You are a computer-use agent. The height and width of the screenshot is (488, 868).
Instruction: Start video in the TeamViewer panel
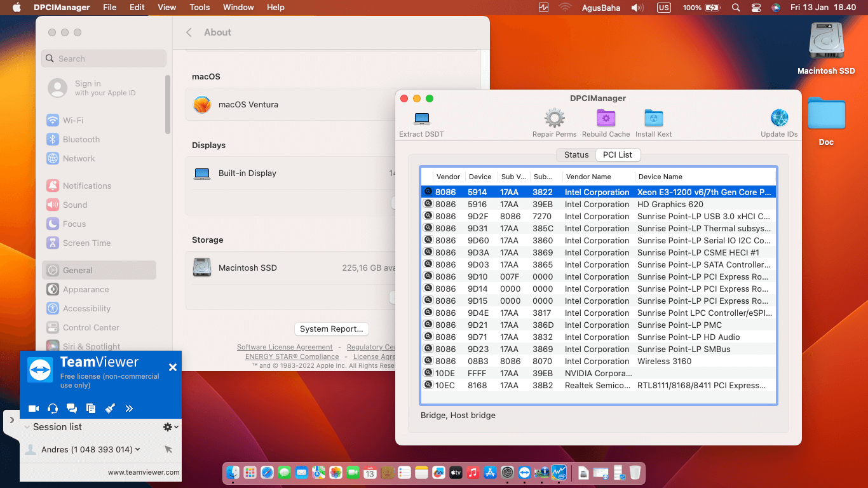point(34,409)
